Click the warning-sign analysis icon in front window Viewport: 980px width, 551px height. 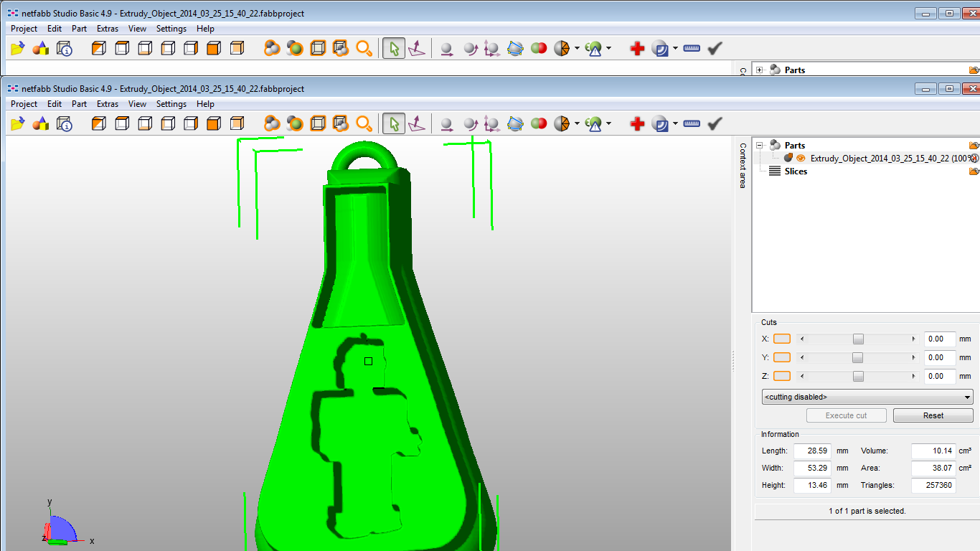(x=593, y=123)
